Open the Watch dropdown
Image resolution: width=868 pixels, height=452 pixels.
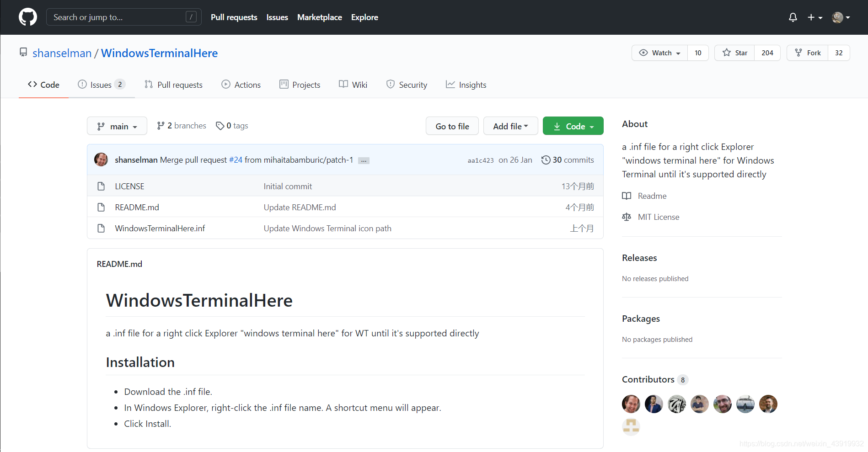[x=659, y=53]
